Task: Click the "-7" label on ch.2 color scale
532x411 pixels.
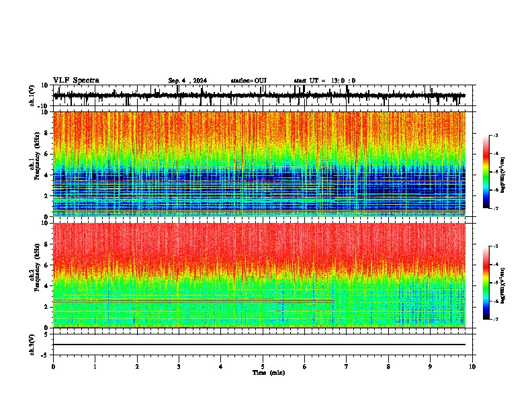Action: pos(495,319)
